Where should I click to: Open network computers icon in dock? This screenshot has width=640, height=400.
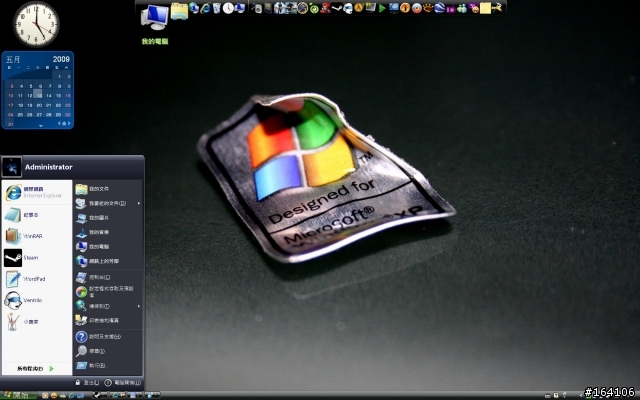tap(240, 8)
